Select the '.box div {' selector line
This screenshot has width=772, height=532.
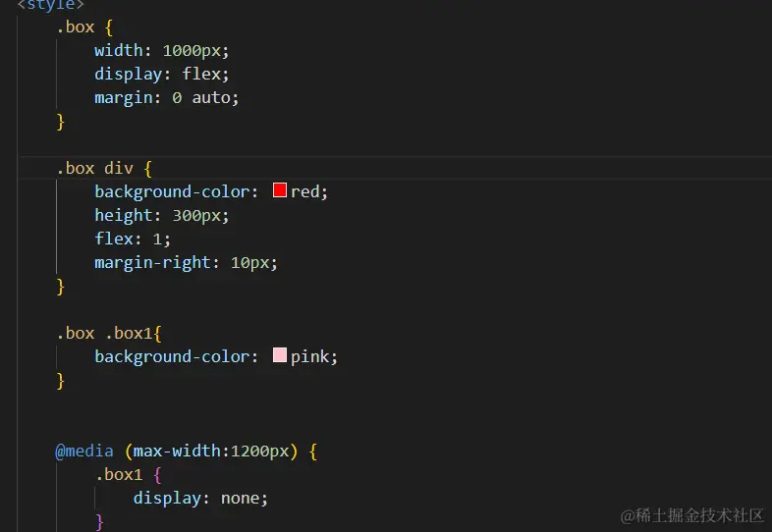tap(104, 169)
